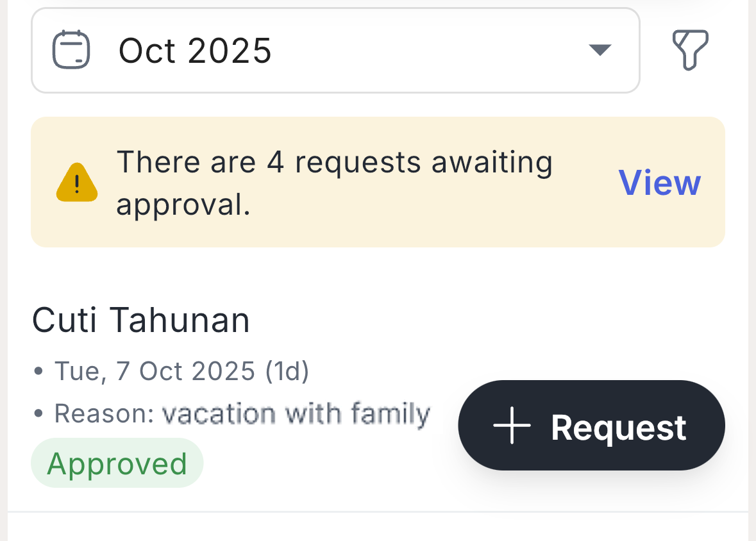Screen dimensions: 756x541
Task: Click the bullet before the date line
Action: (x=39, y=371)
